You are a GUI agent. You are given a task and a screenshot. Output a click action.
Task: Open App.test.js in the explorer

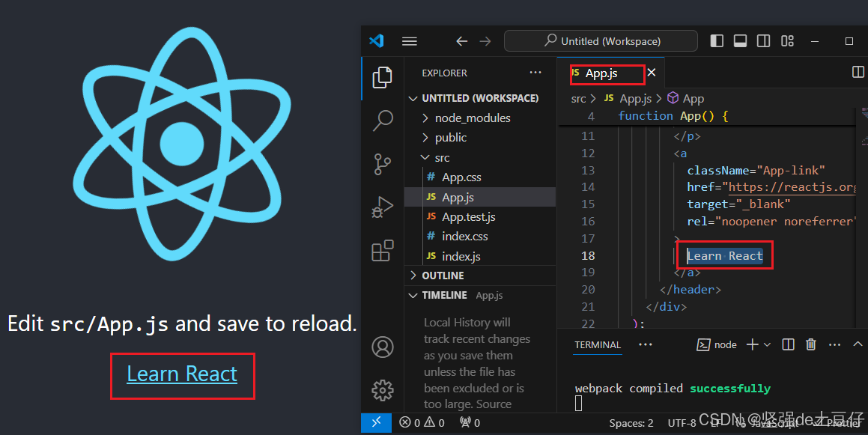[x=481, y=217]
